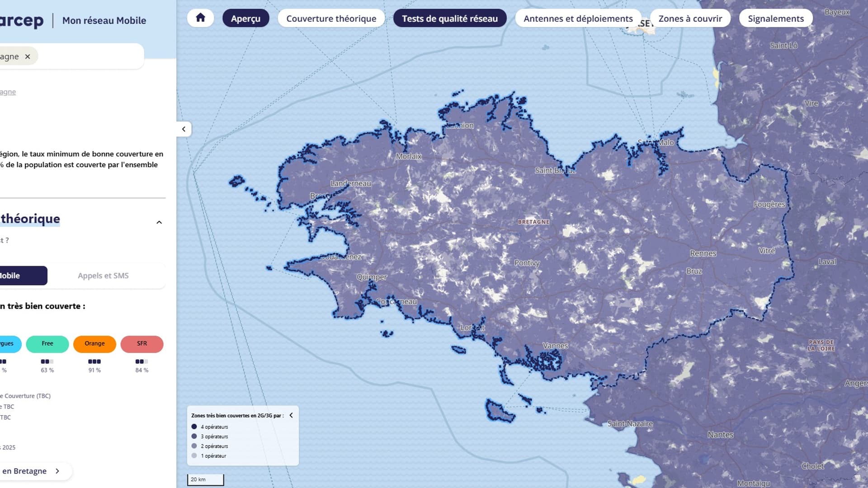Open the Aperçu tab
The width and height of the screenshot is (868, 488).
(245, 18)
